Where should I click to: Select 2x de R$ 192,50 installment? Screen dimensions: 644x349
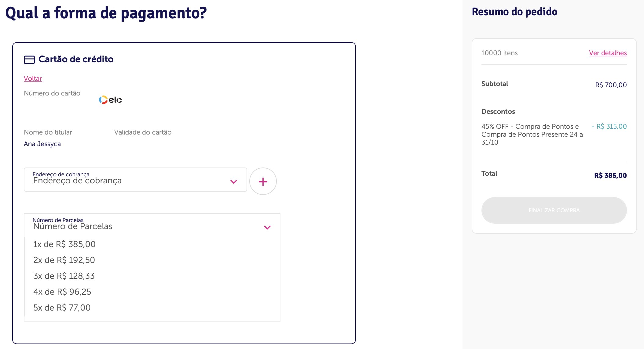click(x=152, y=260)
